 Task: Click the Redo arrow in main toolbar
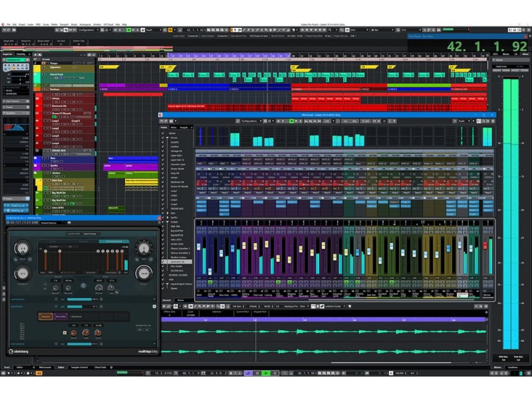click(8, 30)
